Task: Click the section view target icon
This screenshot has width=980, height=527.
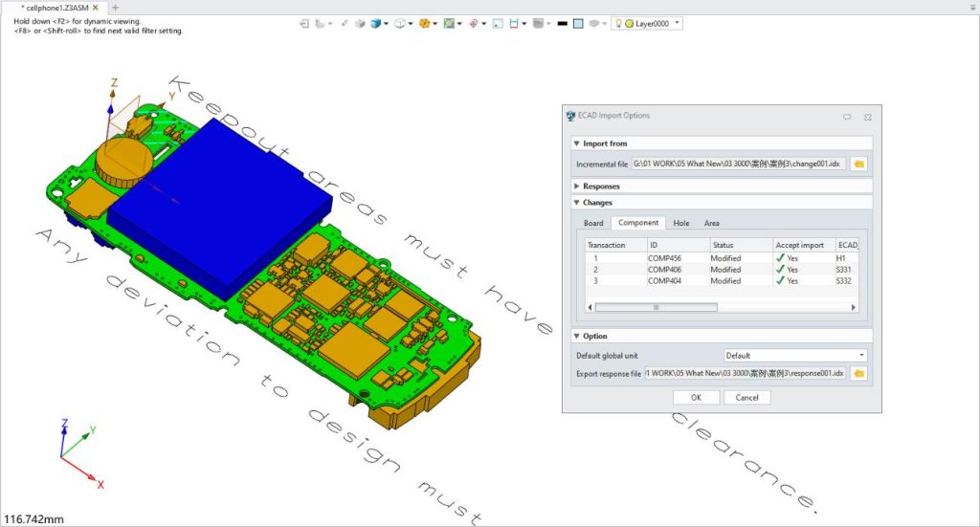Action: pyautogui.click(x=474, y=24)
